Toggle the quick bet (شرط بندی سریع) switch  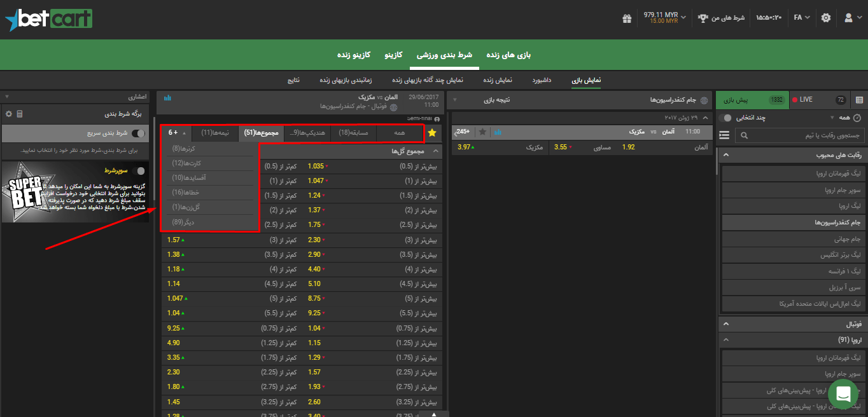137,133
